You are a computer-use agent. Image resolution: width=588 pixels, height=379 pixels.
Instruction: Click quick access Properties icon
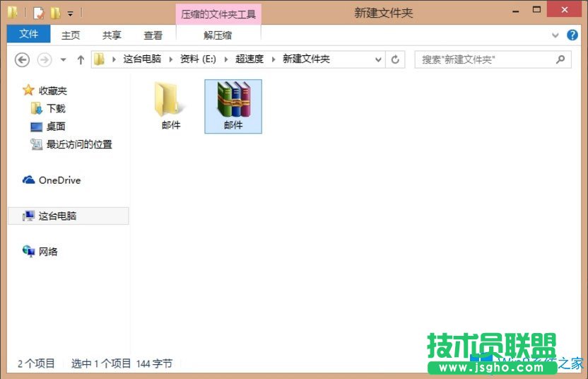click(39, 13)
